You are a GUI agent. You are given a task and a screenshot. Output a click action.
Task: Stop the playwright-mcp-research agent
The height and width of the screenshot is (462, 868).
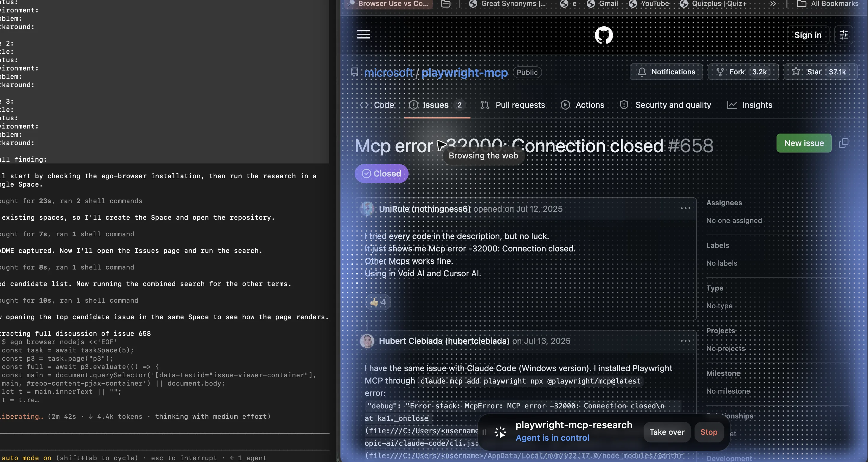[709, 432]
